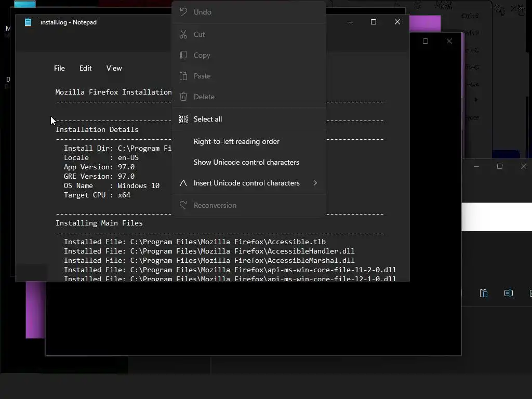
Task: Choose Paste from the context menu
Action: coord(249,76)
